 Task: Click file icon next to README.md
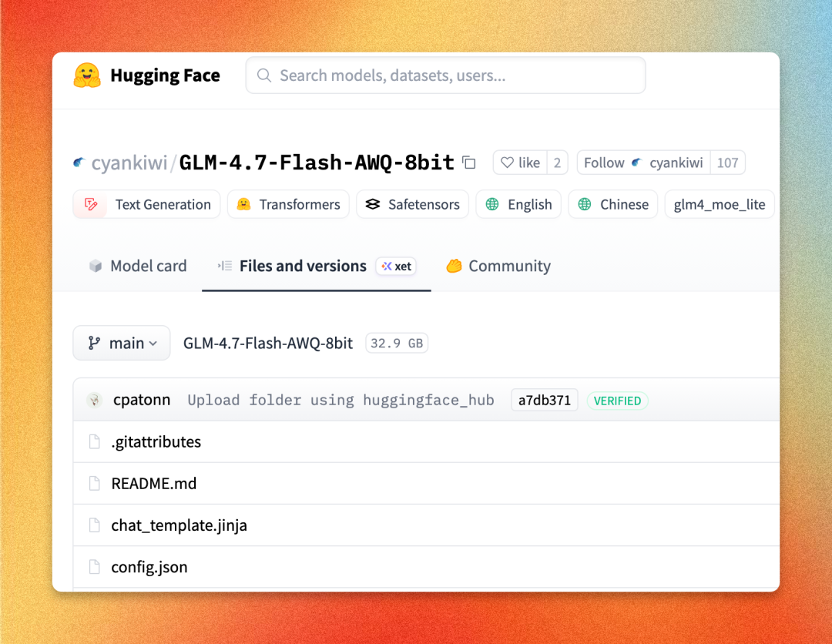click(95, 483)
